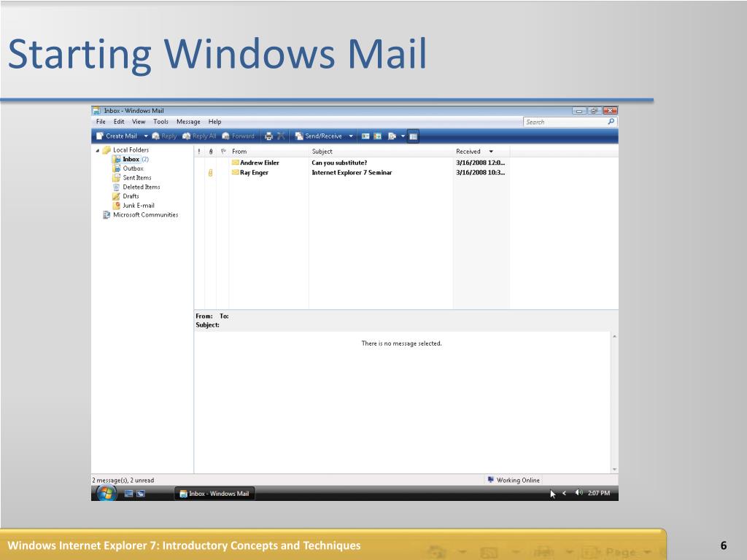This screenshot has height=560, width=747.
Task: Click the Forward toolbar button
Action: point(239,136)
